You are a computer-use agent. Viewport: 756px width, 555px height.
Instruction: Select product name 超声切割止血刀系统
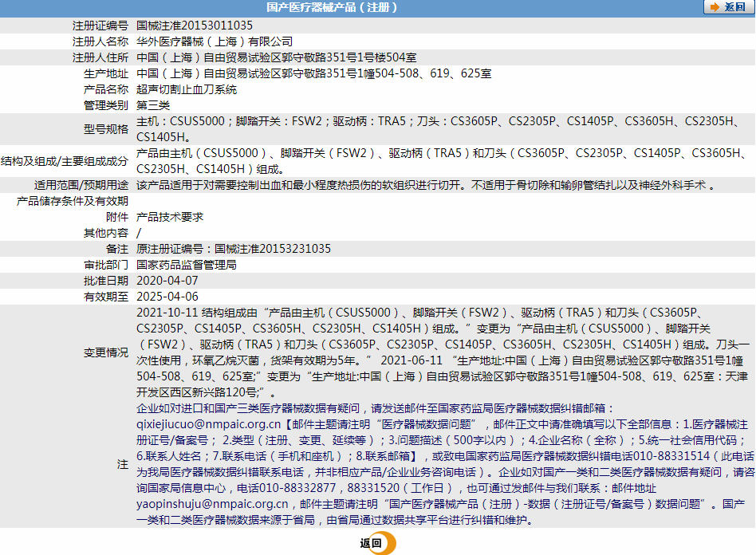[x=187, y=89]
